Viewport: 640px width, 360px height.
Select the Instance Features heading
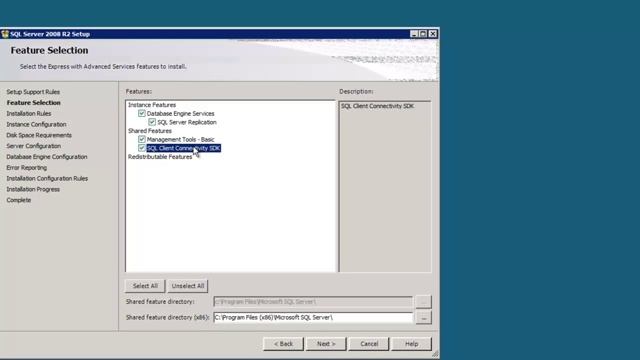152,105
